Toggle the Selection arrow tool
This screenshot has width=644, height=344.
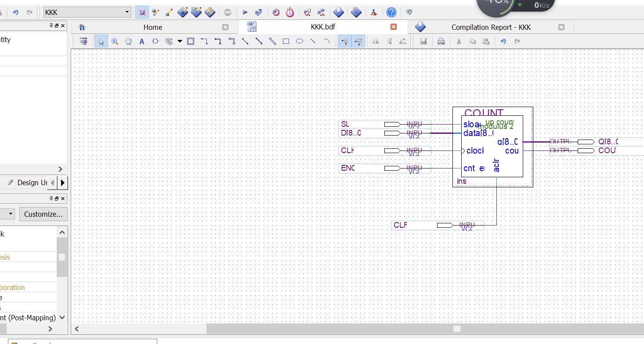[101, 41]
